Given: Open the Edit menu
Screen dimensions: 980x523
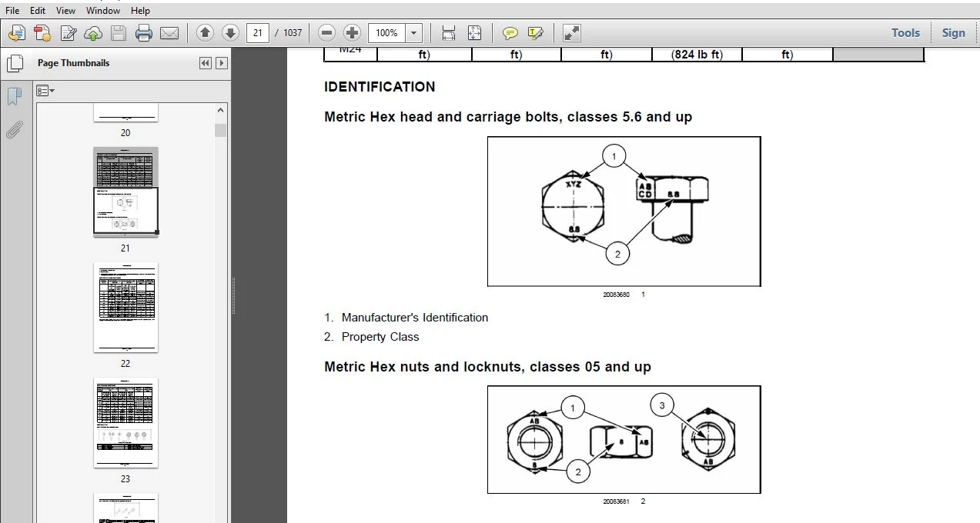Looking at the screenshot, I should click(x=37, y=10).
